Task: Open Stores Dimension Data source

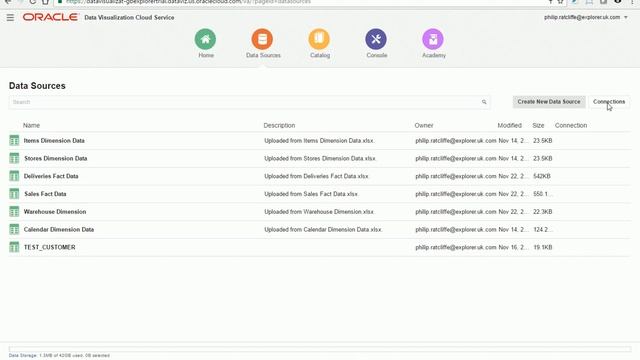Action: [x=56, y=158]
